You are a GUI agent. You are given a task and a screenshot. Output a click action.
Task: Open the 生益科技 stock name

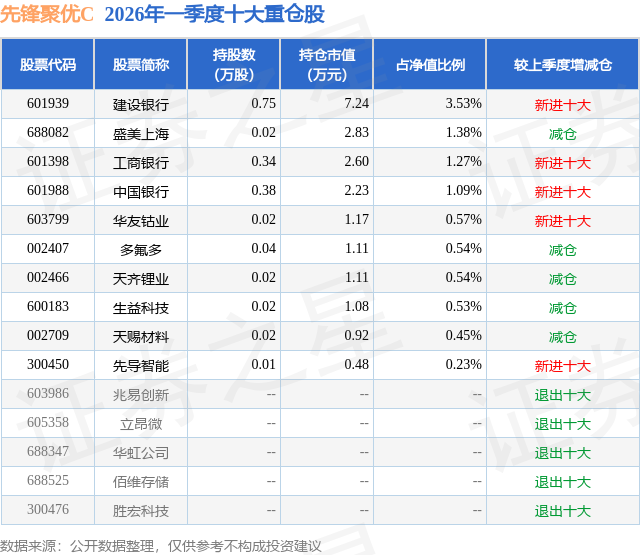[x=141, y=307]
